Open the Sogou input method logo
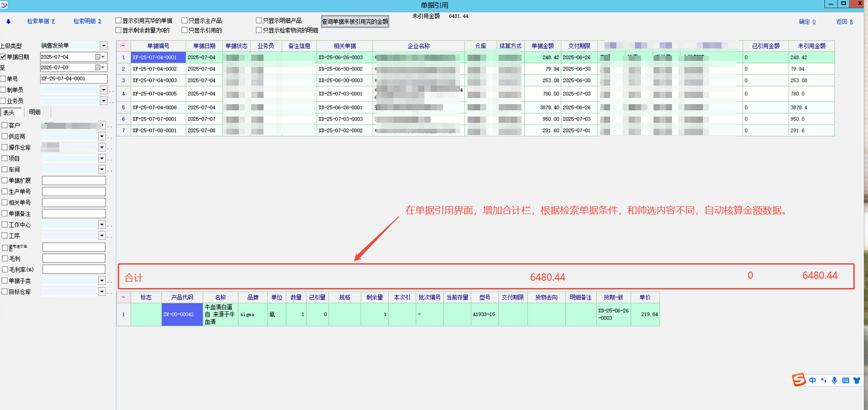Image resolution: width=868 pixels, height=410 pixels. pyautogui.click(x=798, y=380)
